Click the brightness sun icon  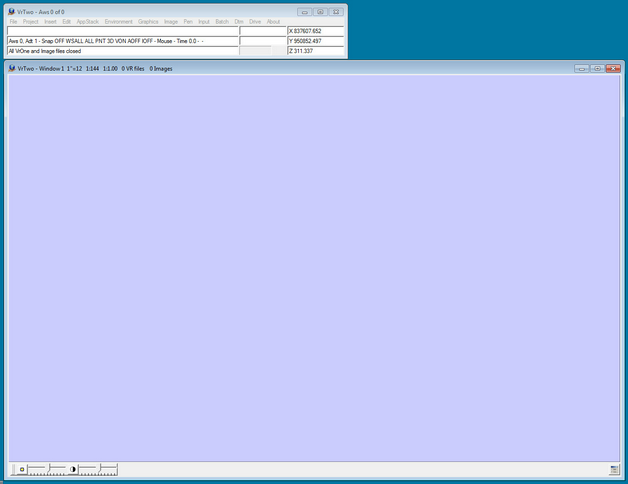point(22,469)
